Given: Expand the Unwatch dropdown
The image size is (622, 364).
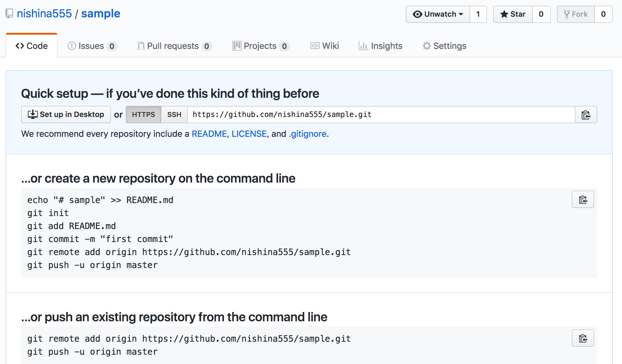Looking at the screenshot, I should [438, 14].
